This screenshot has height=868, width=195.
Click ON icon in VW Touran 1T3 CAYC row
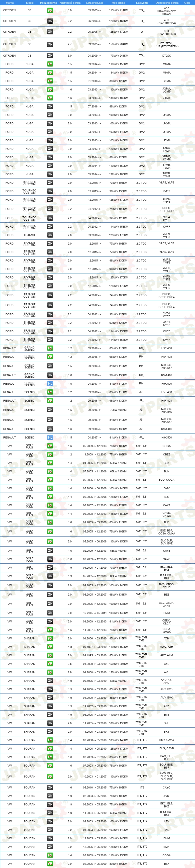(x=50, y=787)
